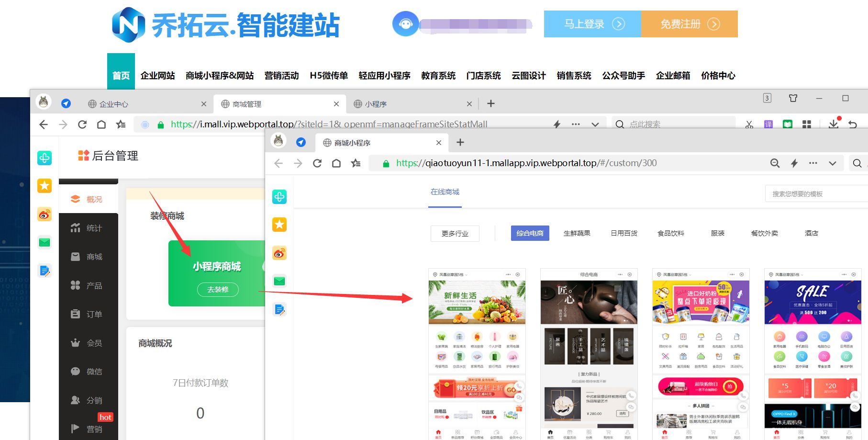Screen dimensions: 868x440
Task: Open a new tab in front browser window
Action: (460, 142)
